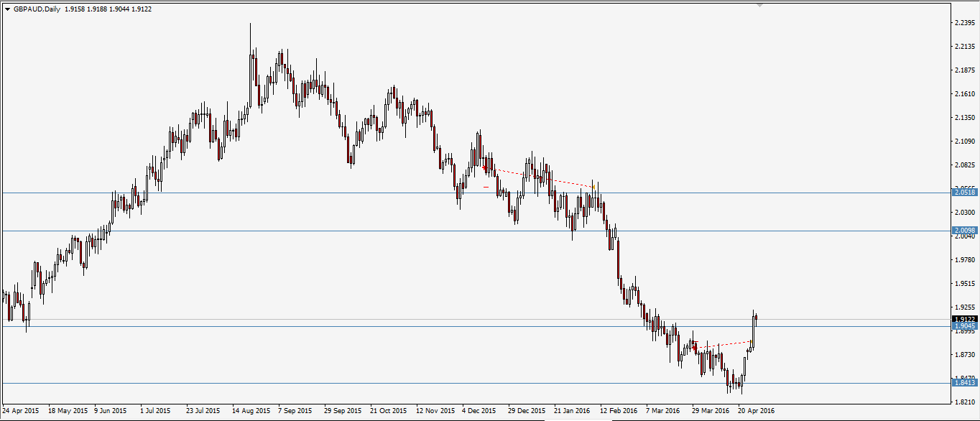Click the 1.8730 price axis label

click(966, 355)
